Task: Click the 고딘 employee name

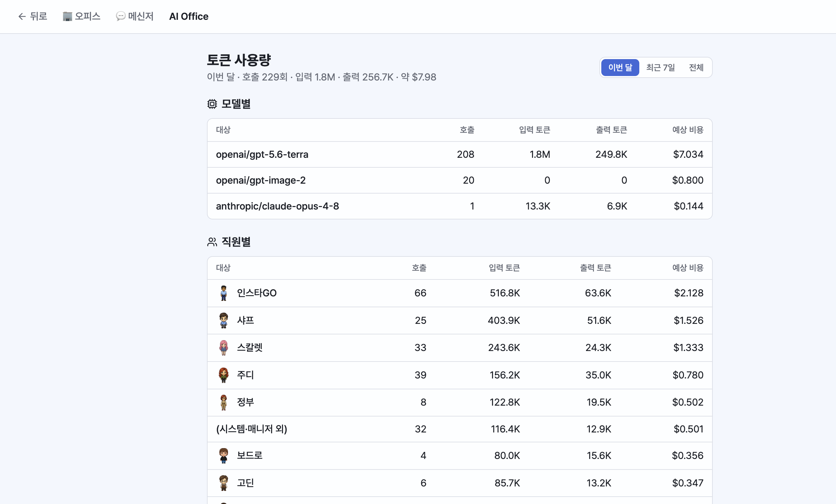Action: tap(246, 483)
